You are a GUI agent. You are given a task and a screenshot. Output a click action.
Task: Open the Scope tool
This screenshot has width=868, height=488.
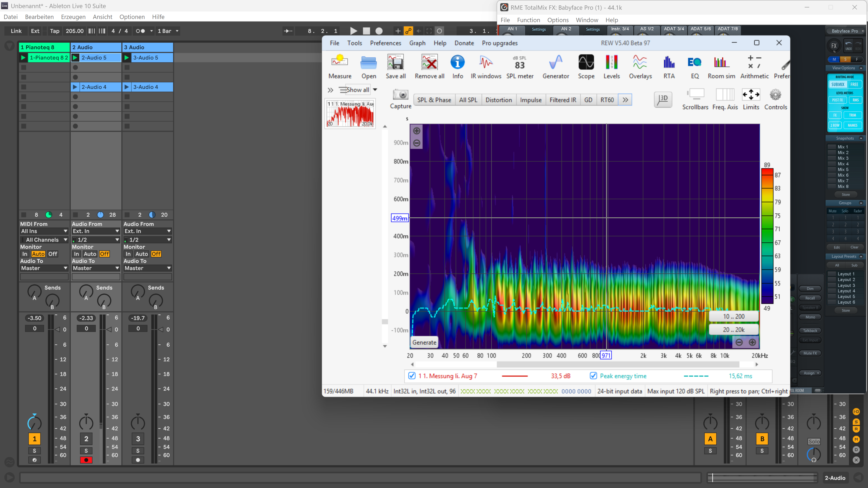click(x=586, y=67)
